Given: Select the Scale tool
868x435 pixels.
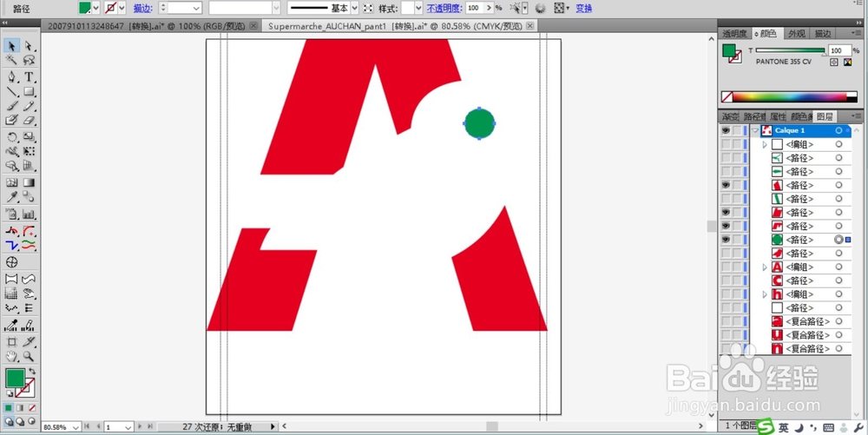Looking at the screenshot, I should [29, 136].
